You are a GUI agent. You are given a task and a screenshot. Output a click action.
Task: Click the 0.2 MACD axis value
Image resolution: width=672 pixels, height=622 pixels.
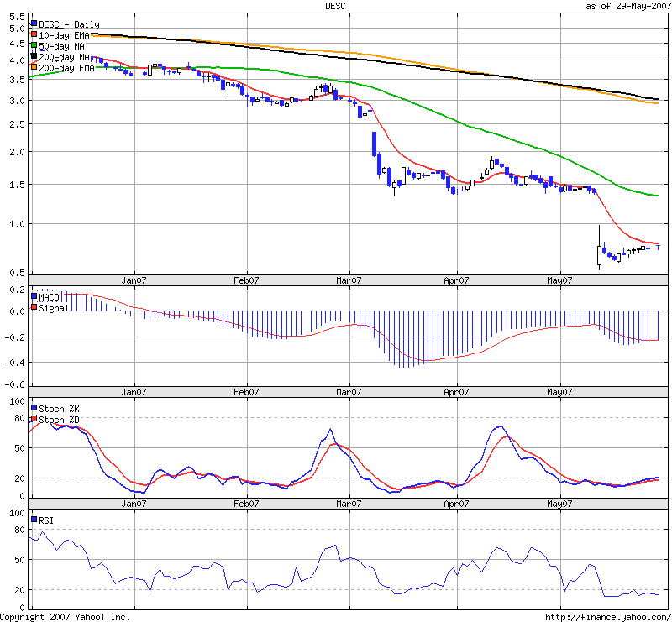17,290
